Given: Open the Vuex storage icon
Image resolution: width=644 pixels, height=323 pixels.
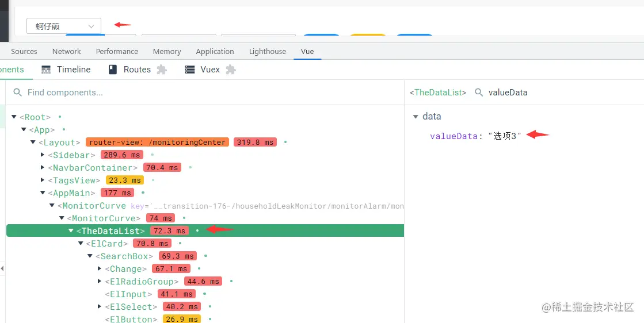Looking at the screenshot, I should [190, 70].
